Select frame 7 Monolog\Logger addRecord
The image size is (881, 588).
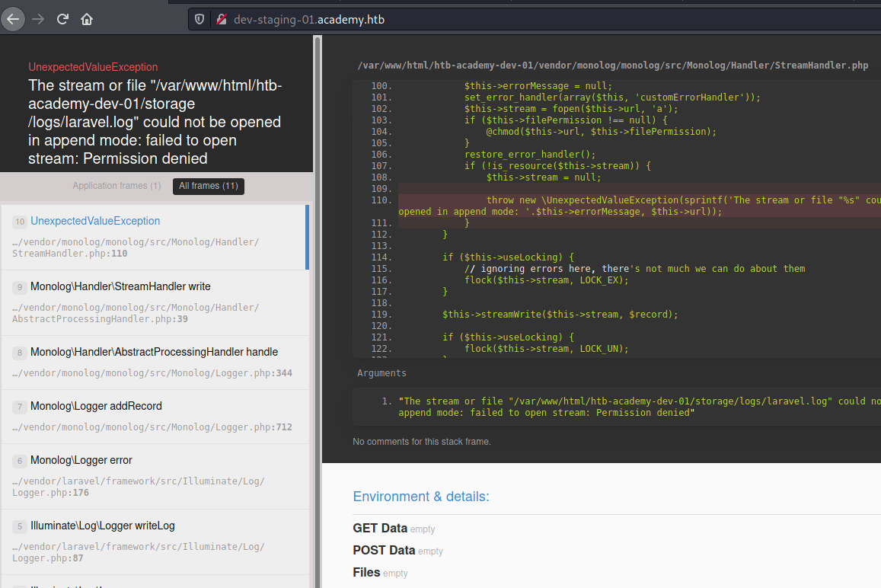tap(96, 407)
